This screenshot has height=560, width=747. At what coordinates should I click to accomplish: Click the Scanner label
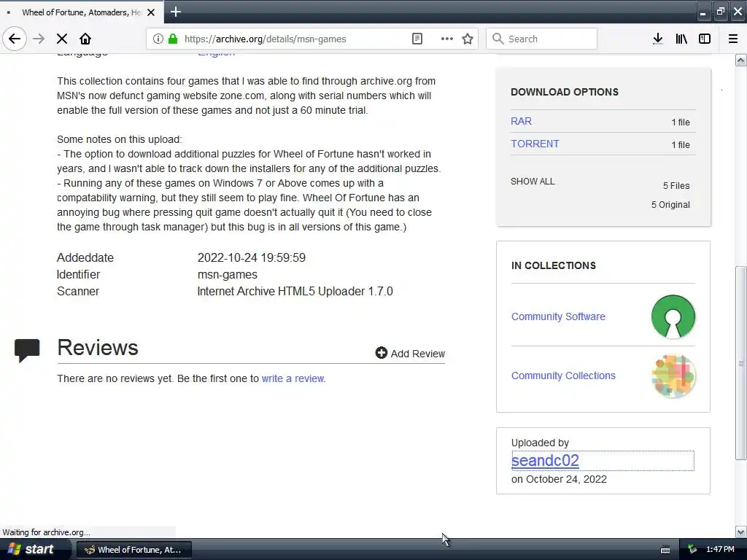click(77, 291)
